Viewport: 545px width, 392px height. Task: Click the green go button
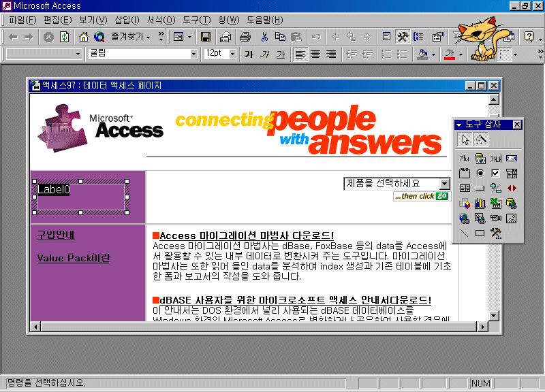(441, 196)
